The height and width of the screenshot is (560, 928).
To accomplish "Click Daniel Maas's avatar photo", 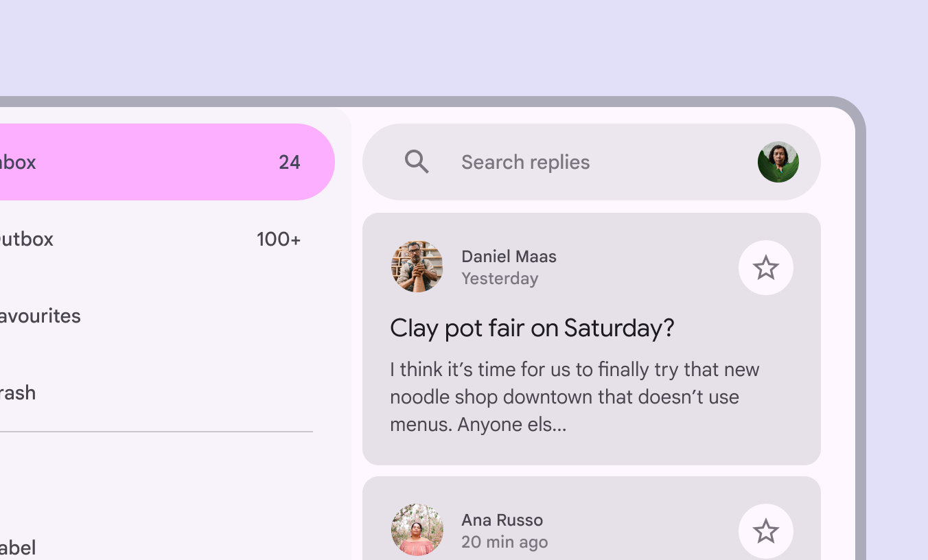I will [417, 266].
